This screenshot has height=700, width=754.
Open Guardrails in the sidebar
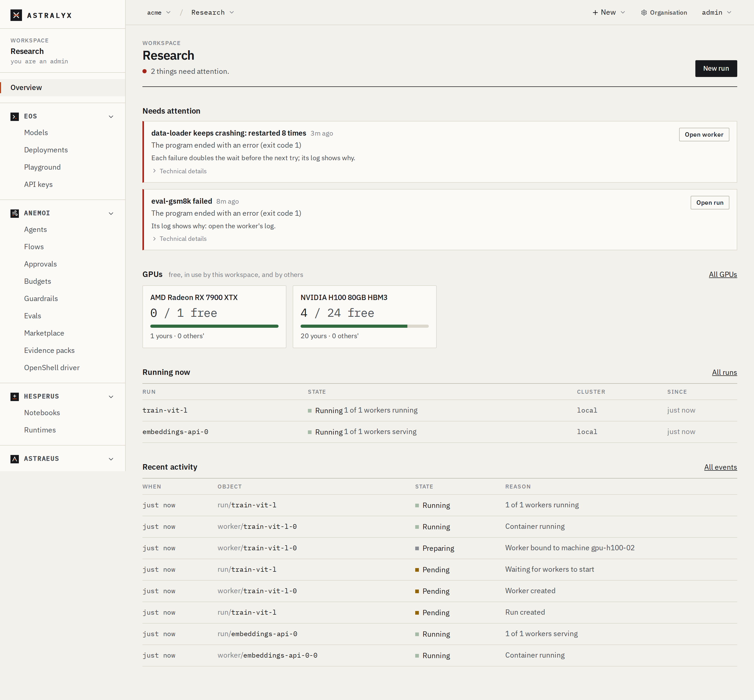41,298
